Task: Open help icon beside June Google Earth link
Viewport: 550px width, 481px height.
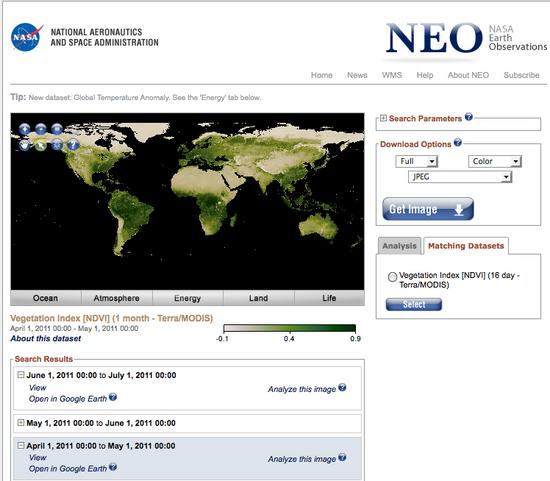Action: [113, 397]
